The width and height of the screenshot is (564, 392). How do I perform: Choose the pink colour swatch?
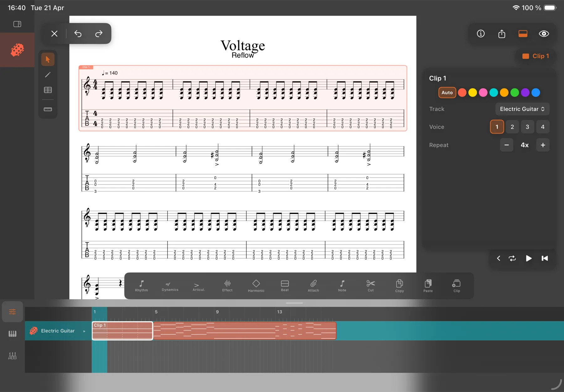tap(483, 92)
